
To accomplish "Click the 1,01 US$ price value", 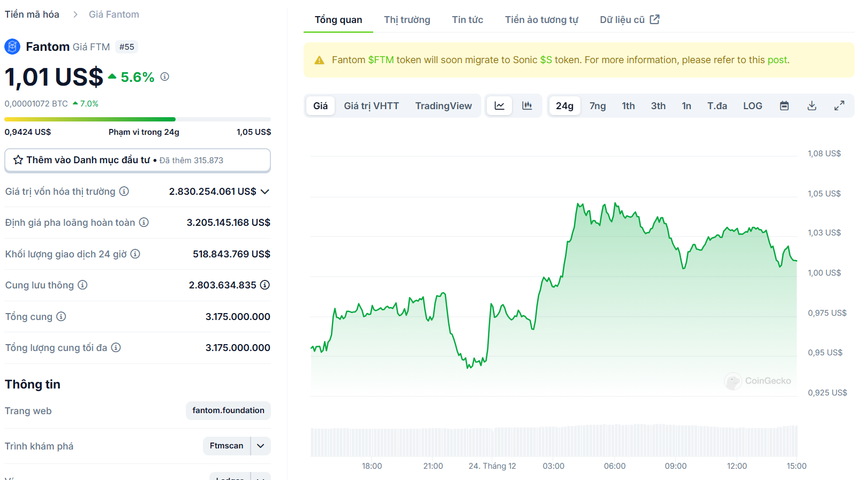I will 54,77.
